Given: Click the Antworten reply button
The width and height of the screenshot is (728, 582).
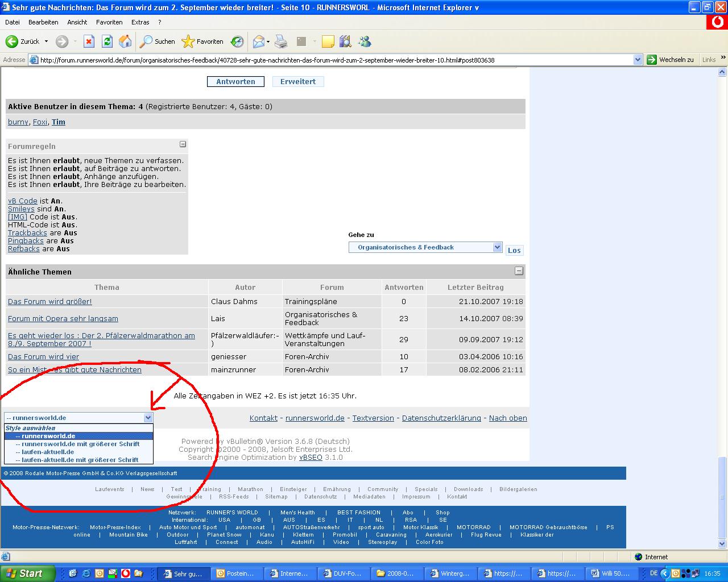Looking at the screenshot, I should 235,81.
